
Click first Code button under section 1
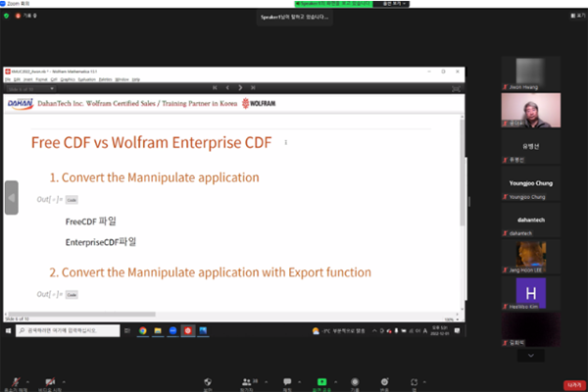coord(72,200)
